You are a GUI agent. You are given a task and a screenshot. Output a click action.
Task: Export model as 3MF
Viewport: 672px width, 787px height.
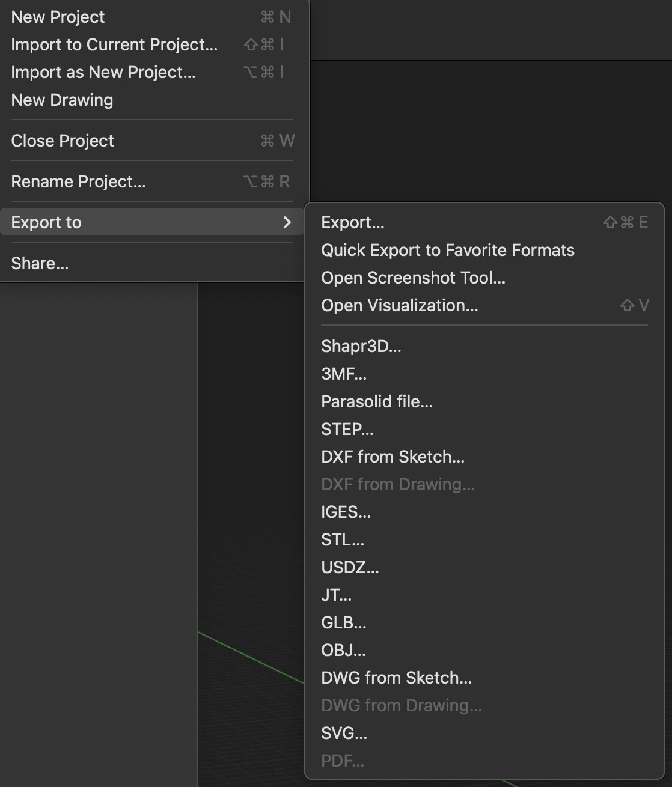point(484,374)
